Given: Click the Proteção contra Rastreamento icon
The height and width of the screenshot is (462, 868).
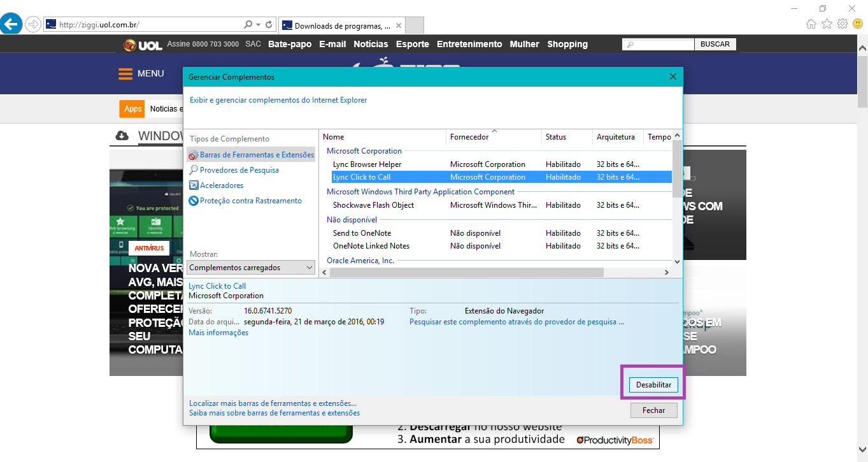Looking at the screenshot, I should tap(194, 201).
